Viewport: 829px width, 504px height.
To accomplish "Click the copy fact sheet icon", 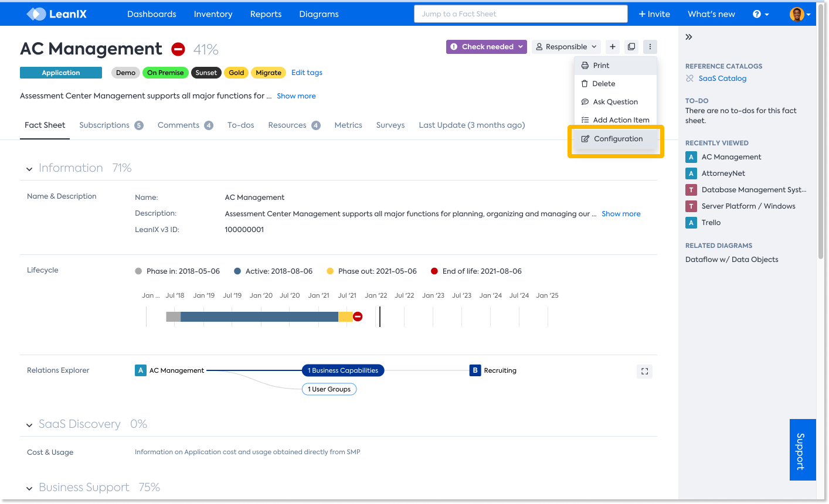I will 631,47.
